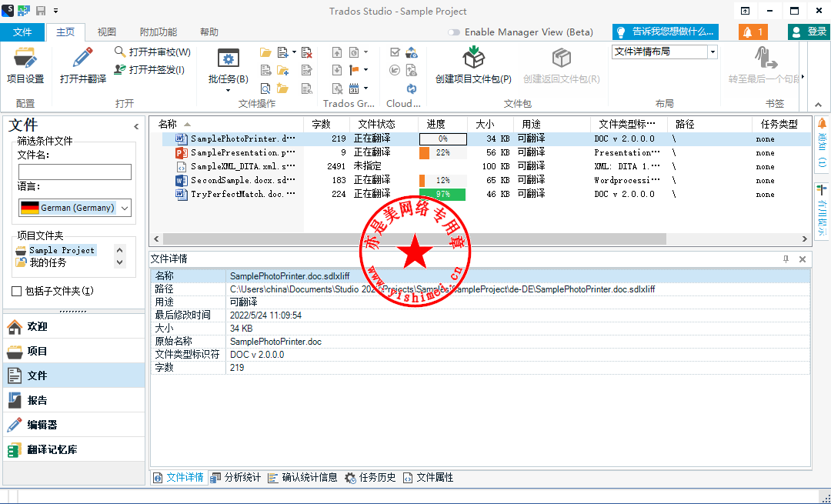Click the yellow open-folder icon in 文件操作
This screenshot has height=504, width=831.
pyautogui.click(x=265, y=52)
